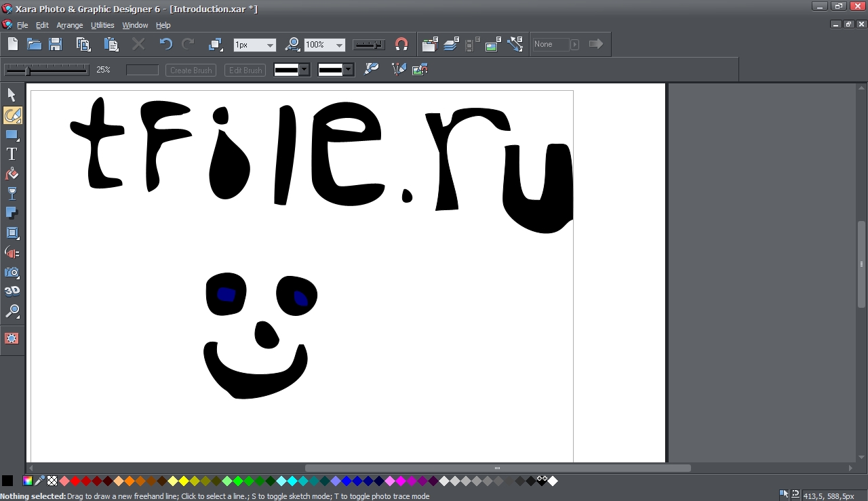This screenshot has height=501, width=868.
Task: Click the vertical scrollbar thumb
Action: (x=862, y=264)
